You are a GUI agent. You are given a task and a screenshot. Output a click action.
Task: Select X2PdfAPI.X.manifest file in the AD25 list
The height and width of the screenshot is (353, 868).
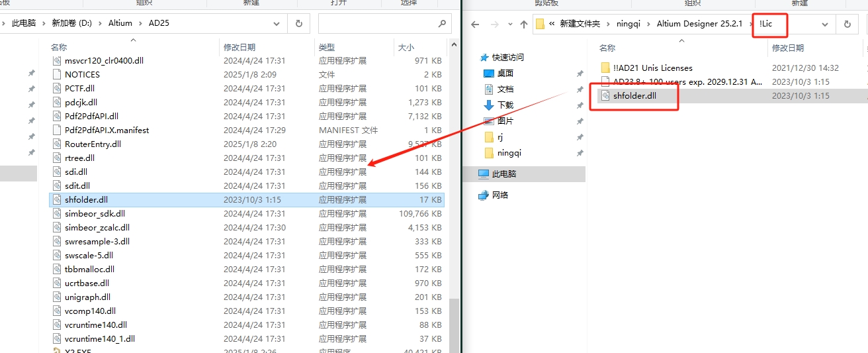pos(107,130)
